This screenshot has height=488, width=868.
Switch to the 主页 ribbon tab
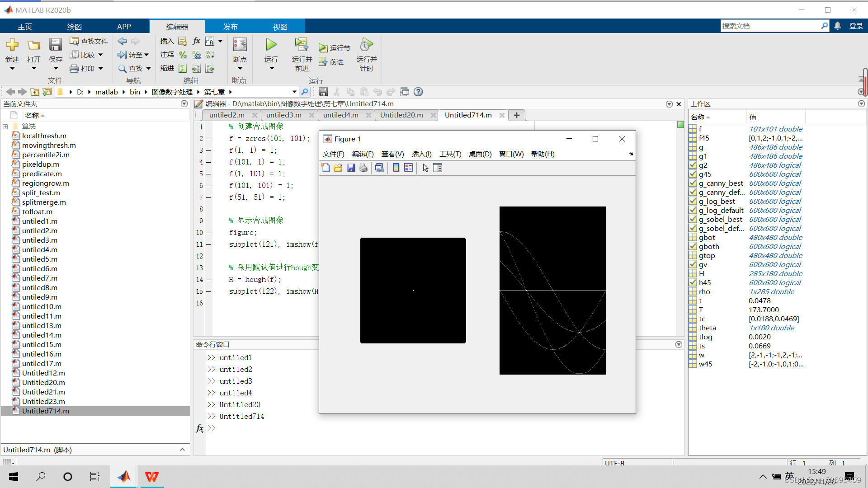click(x=25, y=27)
